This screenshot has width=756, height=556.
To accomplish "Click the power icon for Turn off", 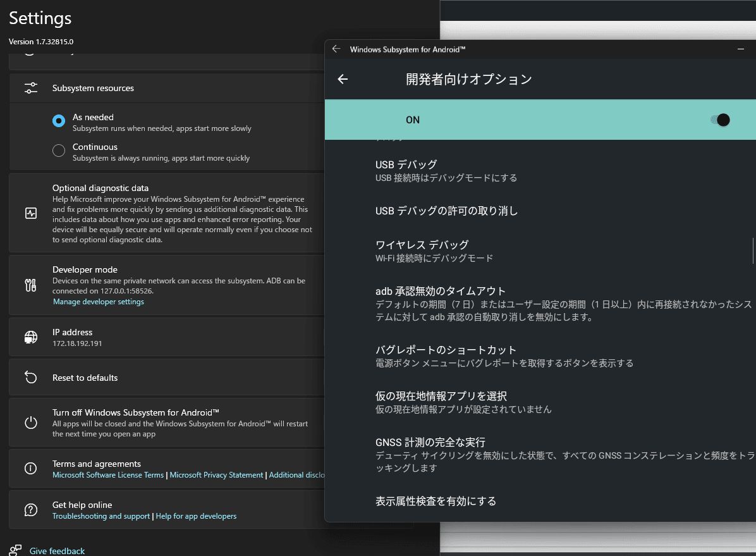I will tap(31, 423).
